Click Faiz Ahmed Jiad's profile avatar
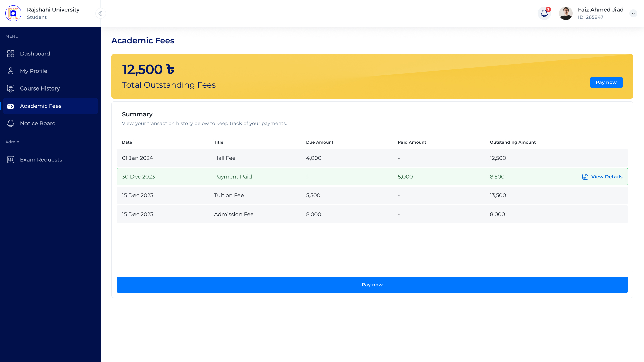Viewport: 644px width, 362px height. (566, 13)
